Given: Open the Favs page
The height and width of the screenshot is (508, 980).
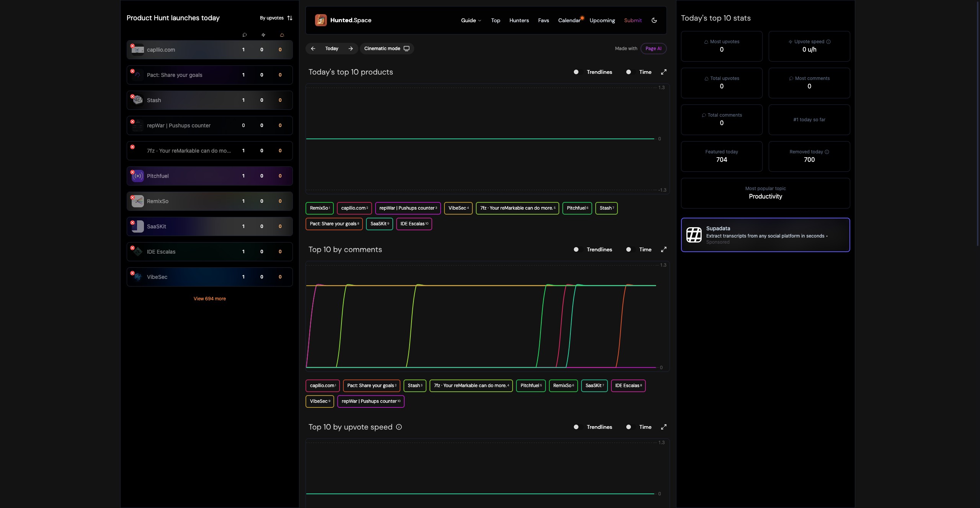Looking at the screenshot, I should tap(544, 20).
